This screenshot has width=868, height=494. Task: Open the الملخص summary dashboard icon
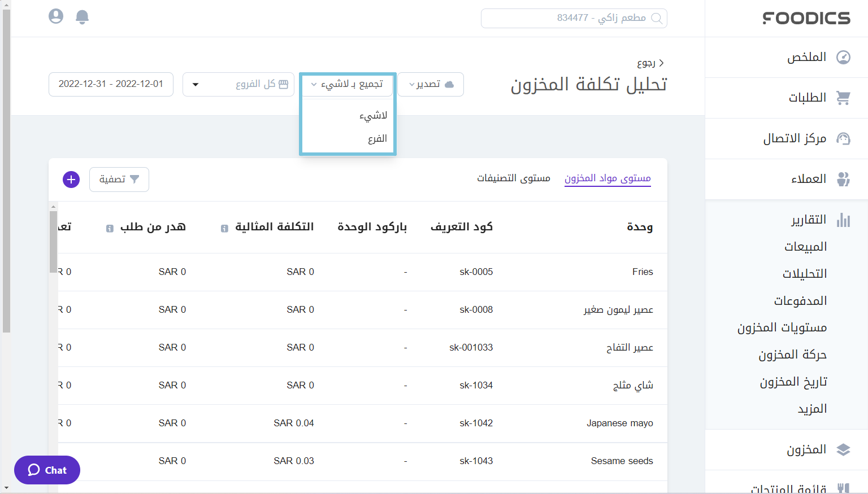844,57
